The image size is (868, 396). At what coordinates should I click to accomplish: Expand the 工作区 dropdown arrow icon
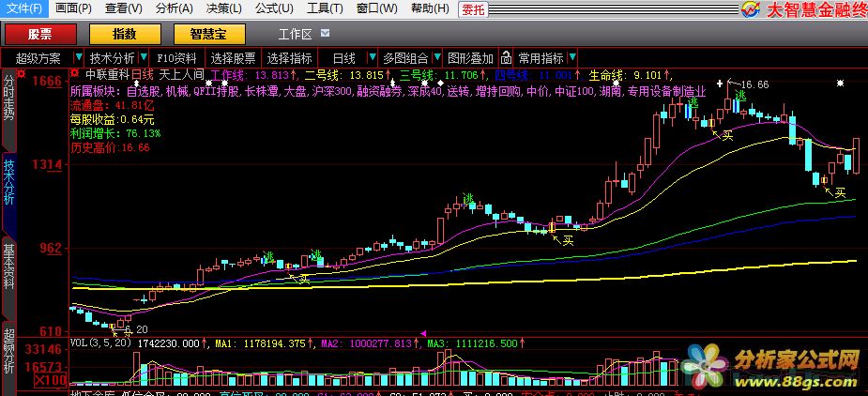click(x=325, y=33)
